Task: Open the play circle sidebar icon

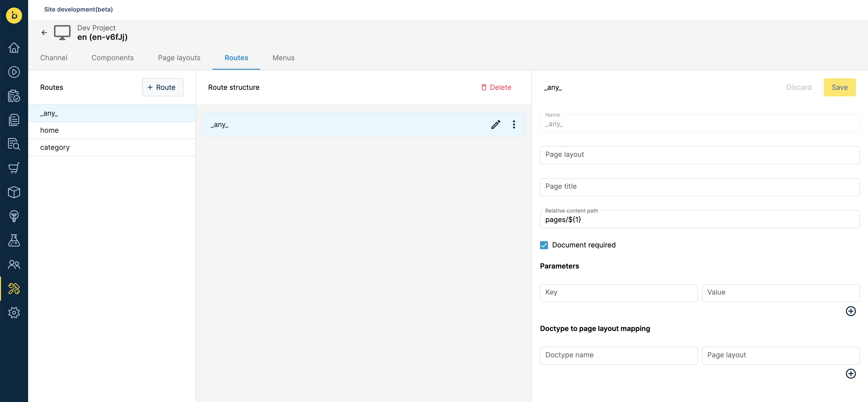Action: click(14, 72)
